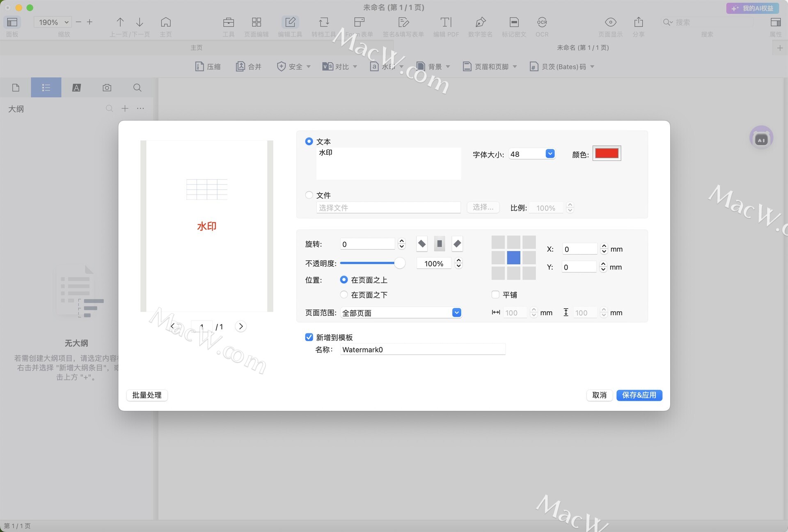
Task: Select 编辑 PDF text tool
Action: click(x=446, y=22)
